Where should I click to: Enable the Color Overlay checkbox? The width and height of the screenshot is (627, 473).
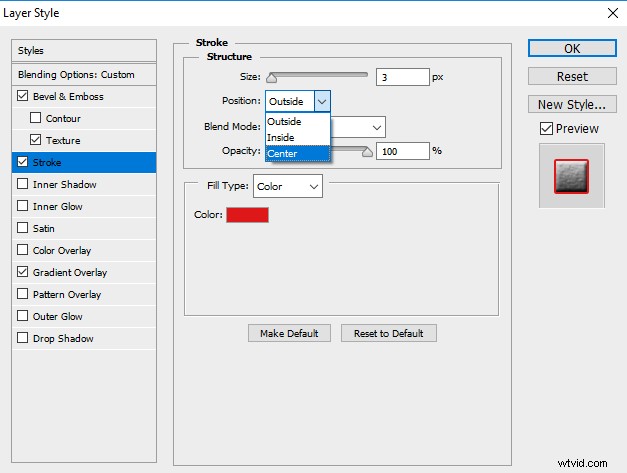[x=23, y=250]
